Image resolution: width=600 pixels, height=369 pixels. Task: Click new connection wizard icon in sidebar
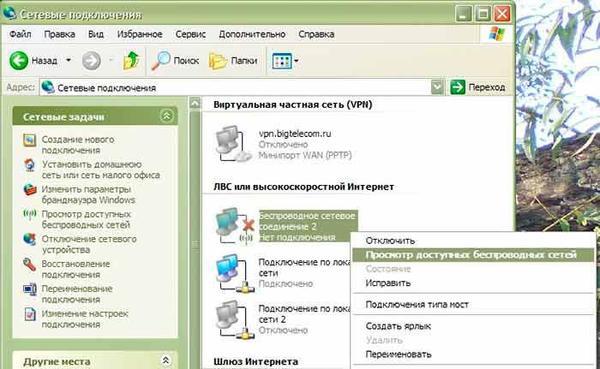tap(29, 140)
